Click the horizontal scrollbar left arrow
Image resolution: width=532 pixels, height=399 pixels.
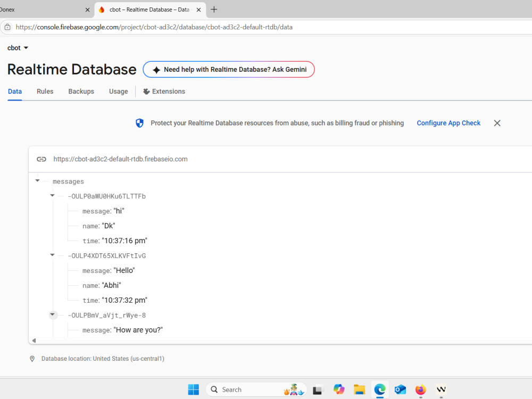[x=34, y=340]
